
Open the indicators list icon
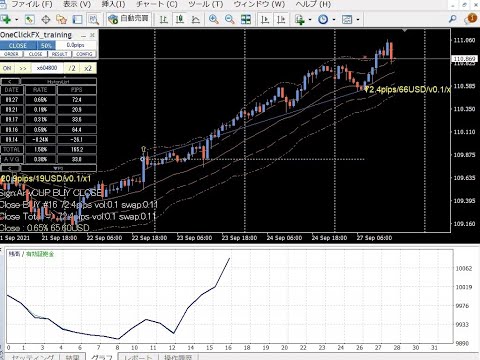300,19
